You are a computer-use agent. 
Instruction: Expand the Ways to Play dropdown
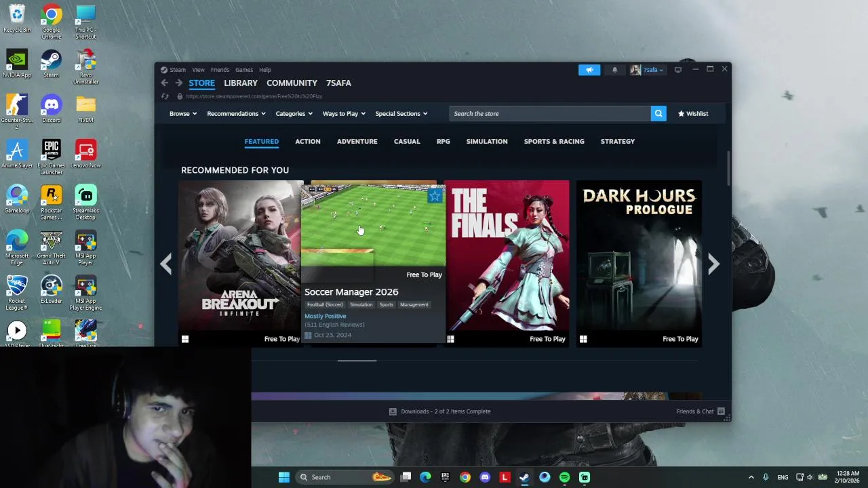point(344,114)
